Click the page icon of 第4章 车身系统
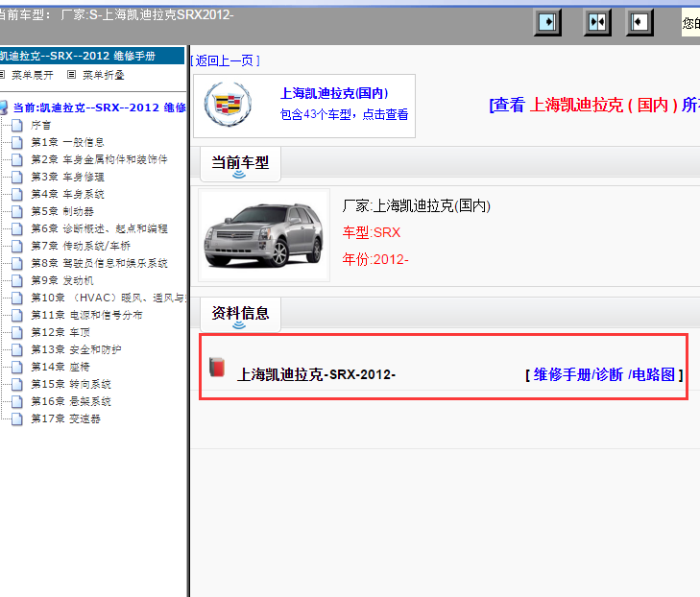 tap(17, 194)
